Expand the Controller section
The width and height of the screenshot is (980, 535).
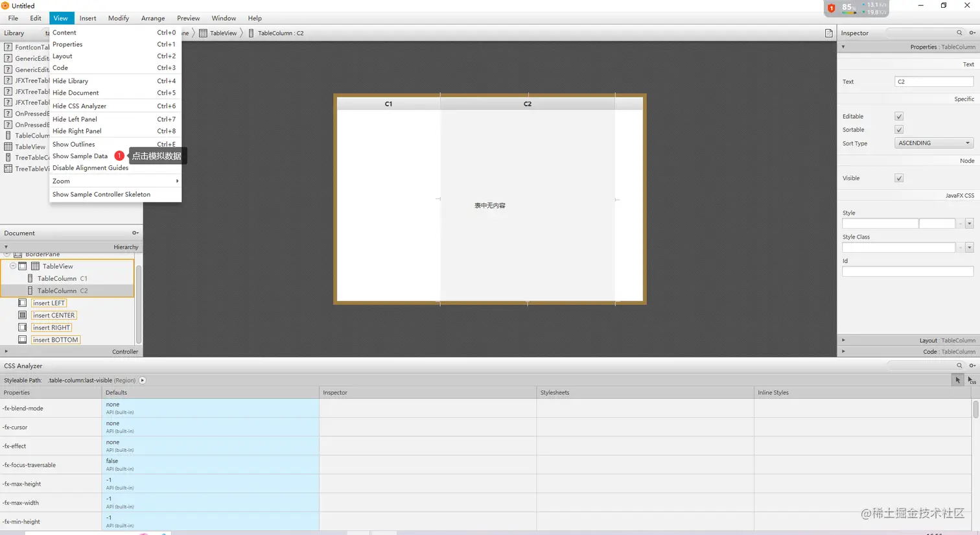point(6,351)
